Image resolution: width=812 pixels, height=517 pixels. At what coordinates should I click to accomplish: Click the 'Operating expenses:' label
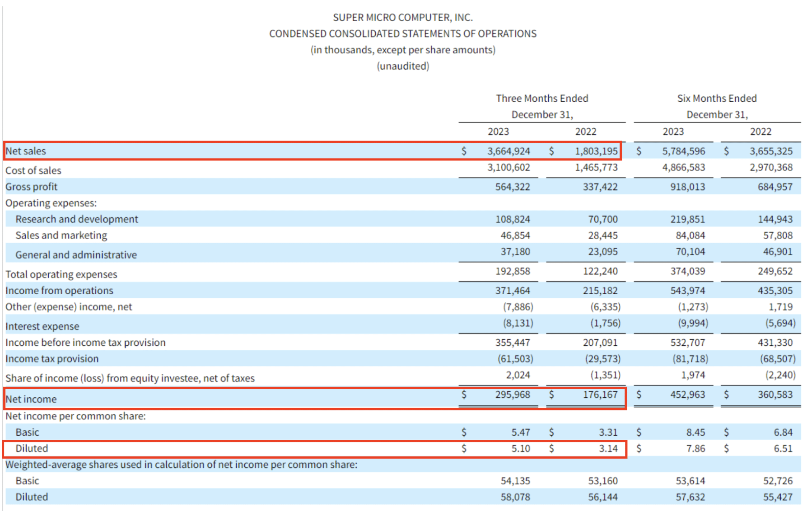coord(51,203)
